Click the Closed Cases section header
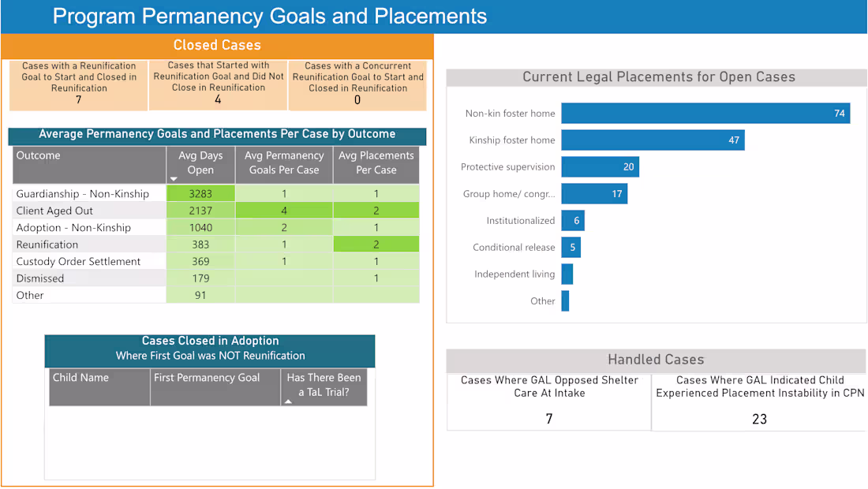 click(x=217, y=45)
